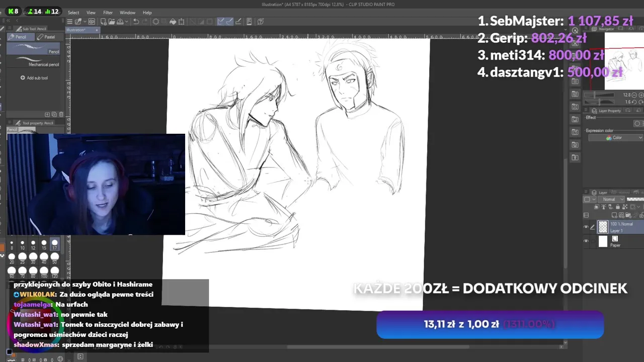
Task: Open the View menu
Action: 91,13
